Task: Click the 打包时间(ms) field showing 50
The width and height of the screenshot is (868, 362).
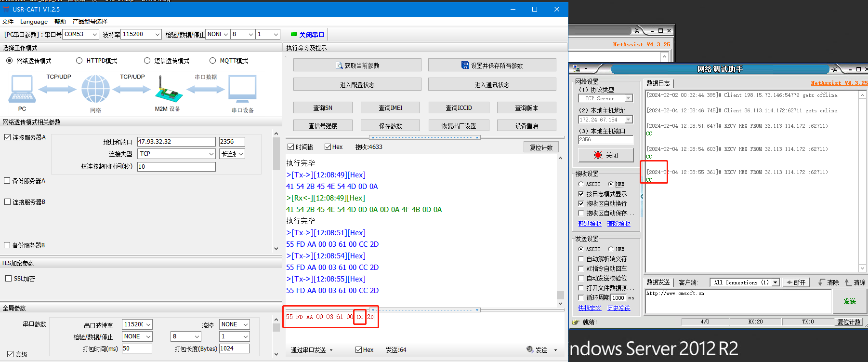Action: coord(137,349)
